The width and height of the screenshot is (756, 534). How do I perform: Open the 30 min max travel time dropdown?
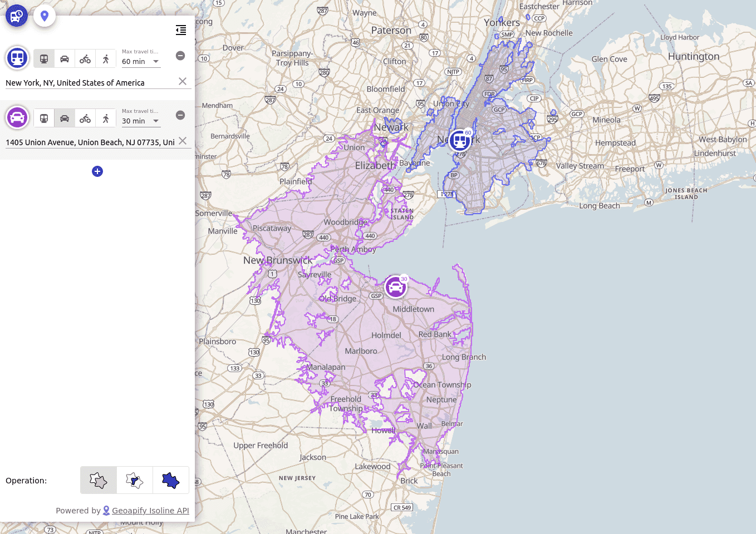point(141,121)
